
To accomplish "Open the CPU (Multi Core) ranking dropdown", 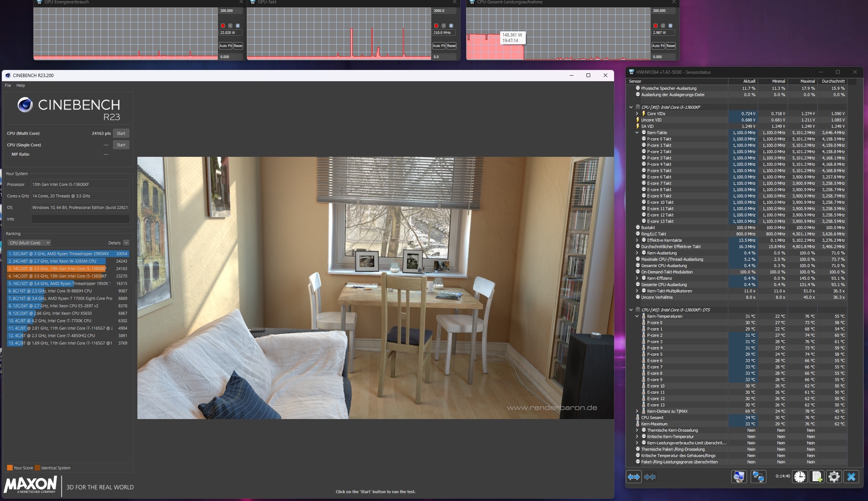I will pyautogui.click(x=29, y=242).
